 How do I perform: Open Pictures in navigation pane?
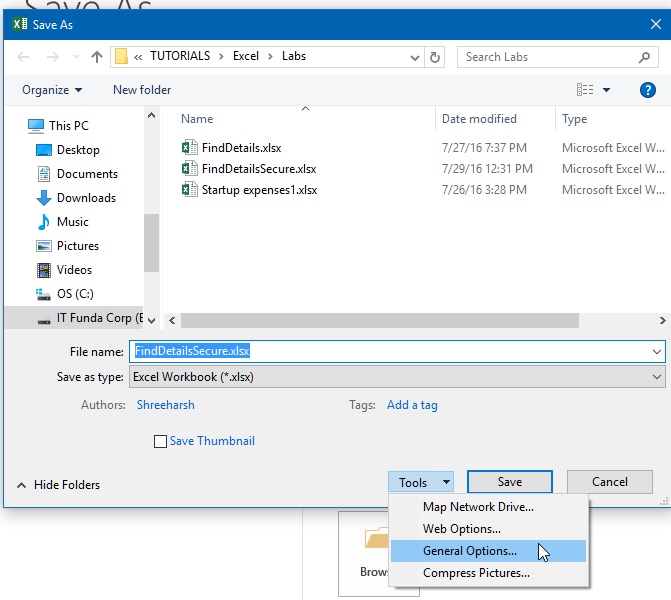point(77,246)
